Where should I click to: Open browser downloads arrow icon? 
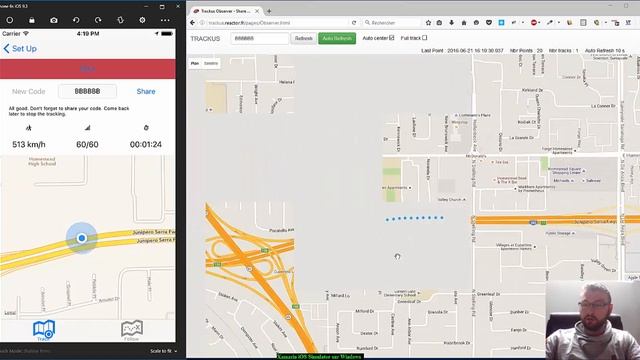tap(451, 23)
